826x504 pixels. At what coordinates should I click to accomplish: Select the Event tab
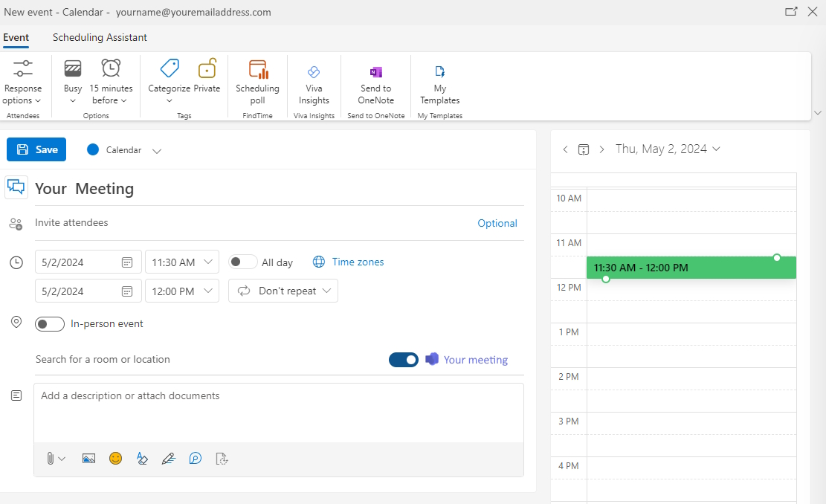16,37
